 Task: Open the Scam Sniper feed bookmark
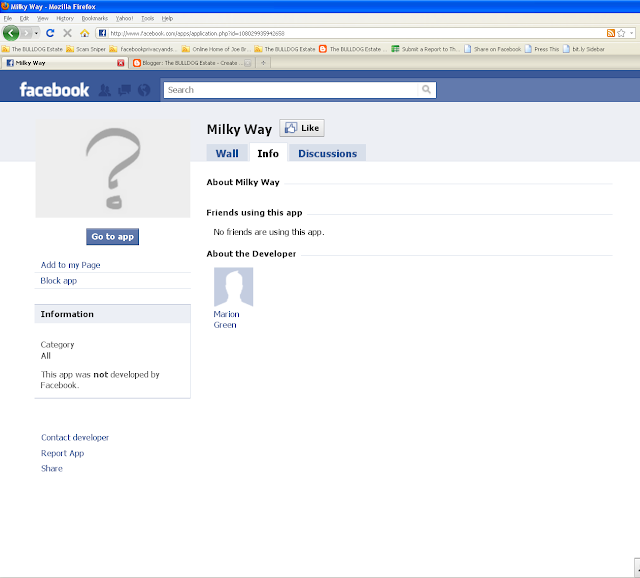click(x=86, y=49)
